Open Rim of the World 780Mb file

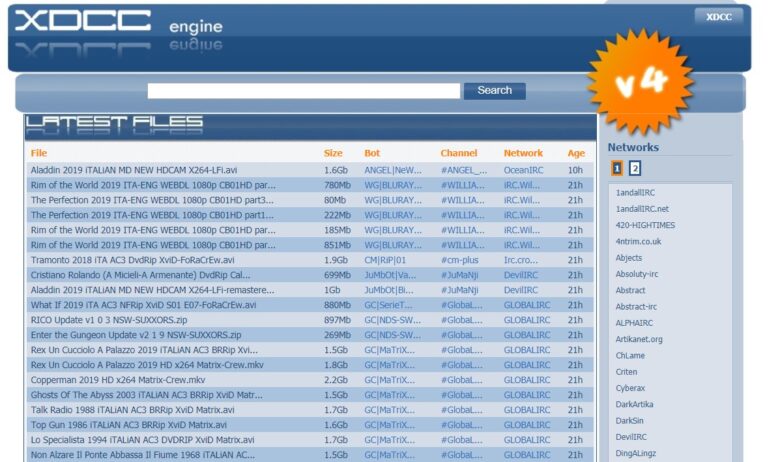pos(153,185)
